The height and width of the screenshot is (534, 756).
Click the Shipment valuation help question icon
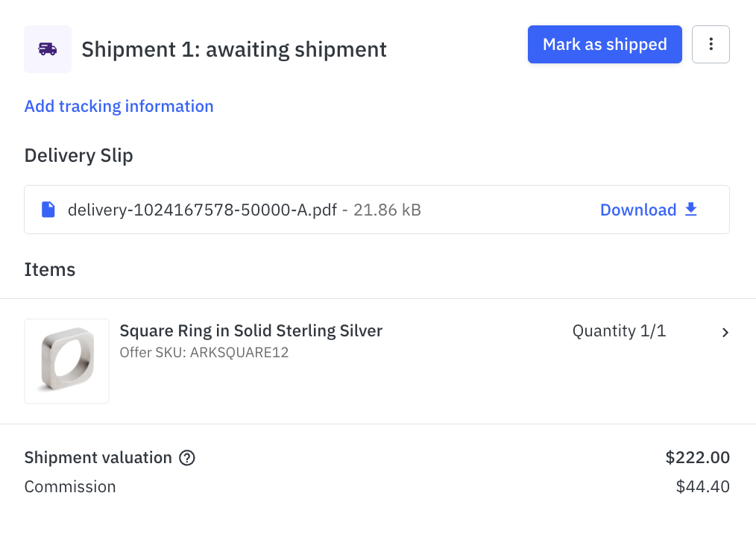click(x=187, y=458)
